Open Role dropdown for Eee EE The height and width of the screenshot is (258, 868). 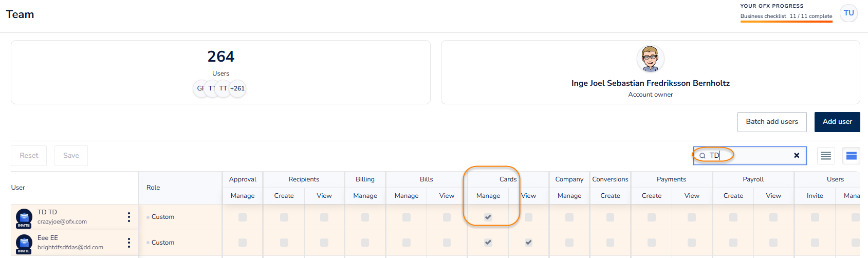[163, 243]
